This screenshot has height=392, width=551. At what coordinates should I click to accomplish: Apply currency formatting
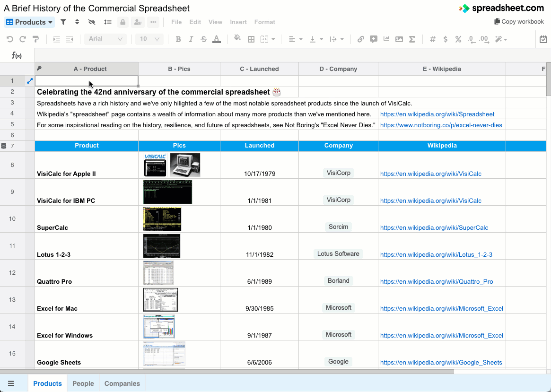[445, 39]
